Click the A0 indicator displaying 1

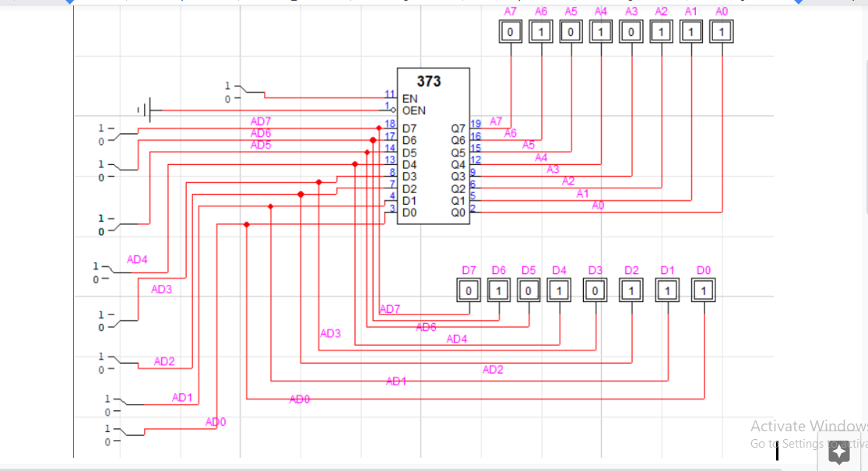[x=721, y=31]
